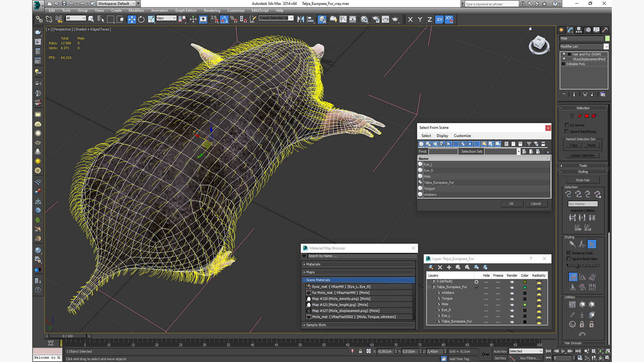644x362 pixels.
Task: Click Cancel in Select From Scene dialog
Action: tap(536, 203)
